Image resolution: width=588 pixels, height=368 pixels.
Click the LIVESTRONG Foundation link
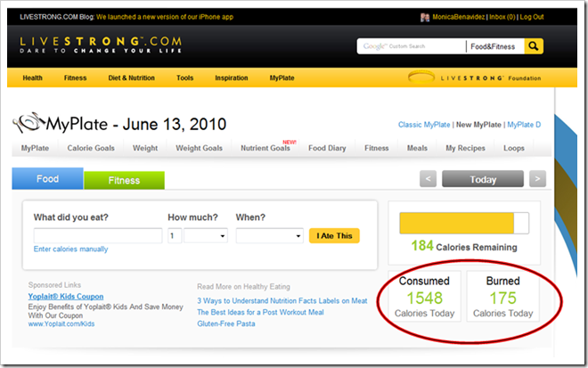click(491, 78)
